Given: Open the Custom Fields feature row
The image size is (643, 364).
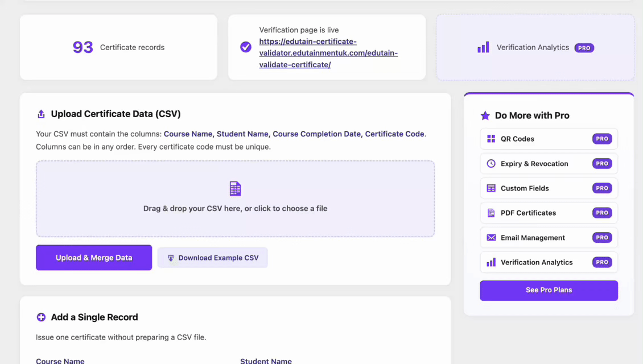Looking at the screenshot, I should [x=549, y=188].
